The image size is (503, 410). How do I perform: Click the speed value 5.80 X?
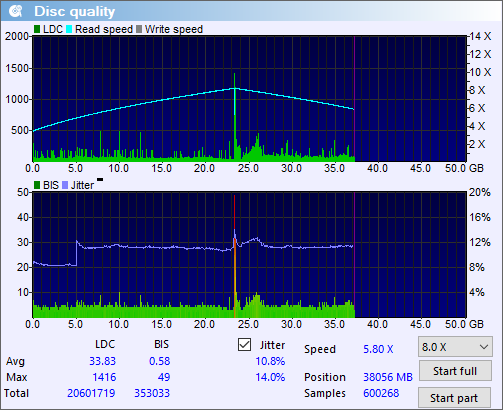pyautogui.click(x=378, y=349)
